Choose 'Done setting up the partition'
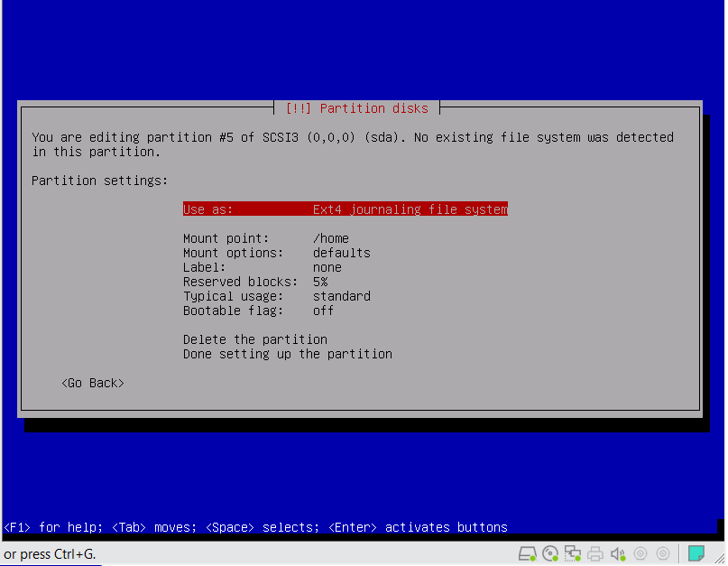 (x=288, y=354)
